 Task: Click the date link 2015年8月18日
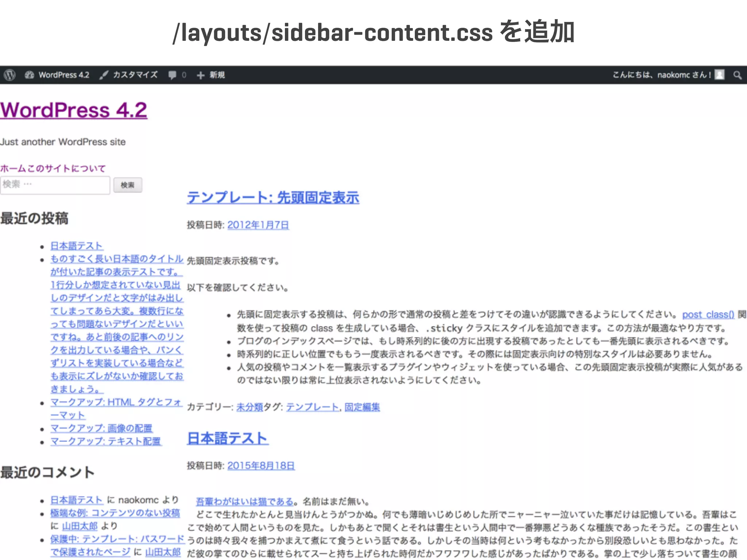point(261,466)
